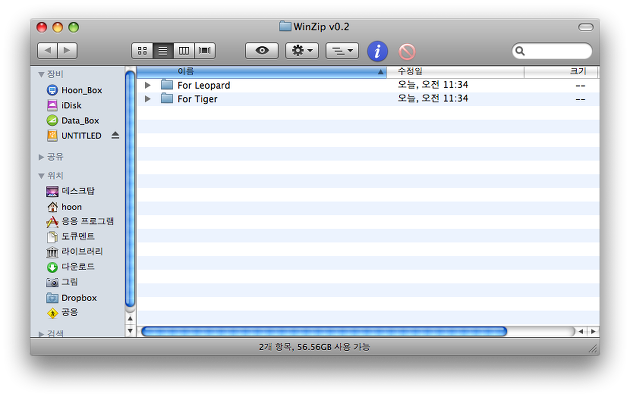Viewport: 630px width, 397px height.
Task: Click For Leopard modified date cell
Action: click(x=433, y=85)
